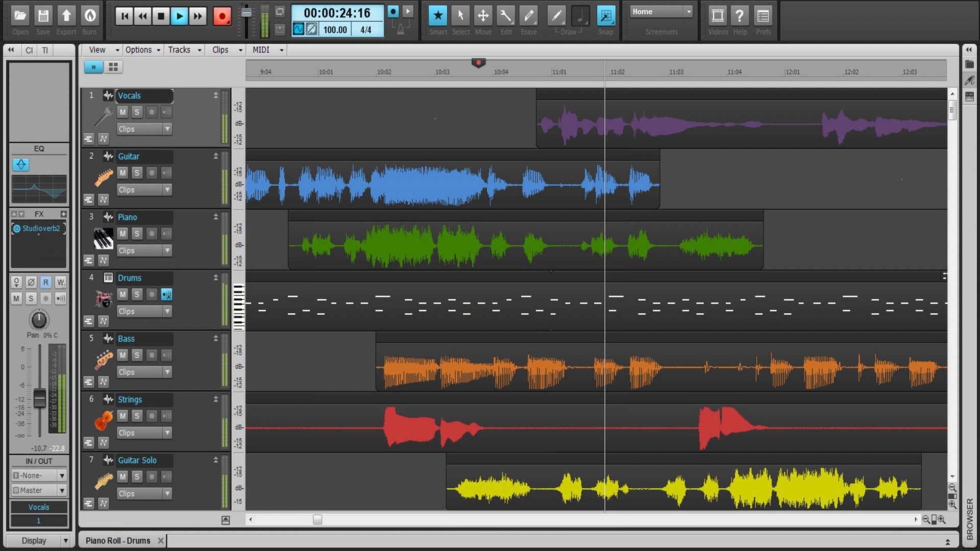Open Piano track Clips dropdown
The image size is (980, 551).
tap(144, 251)
